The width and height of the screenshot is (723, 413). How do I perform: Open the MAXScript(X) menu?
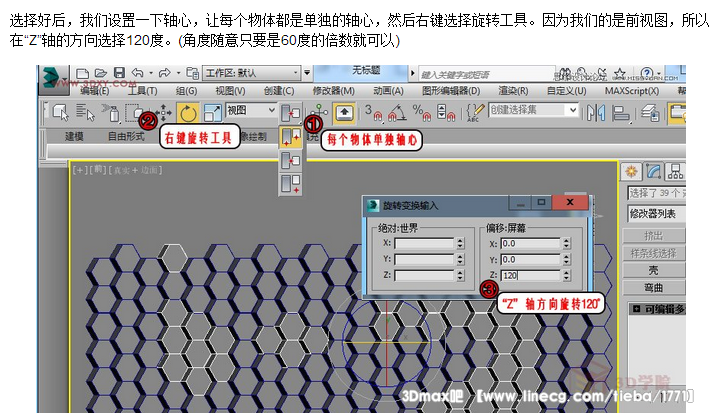(x=632, y=91)
